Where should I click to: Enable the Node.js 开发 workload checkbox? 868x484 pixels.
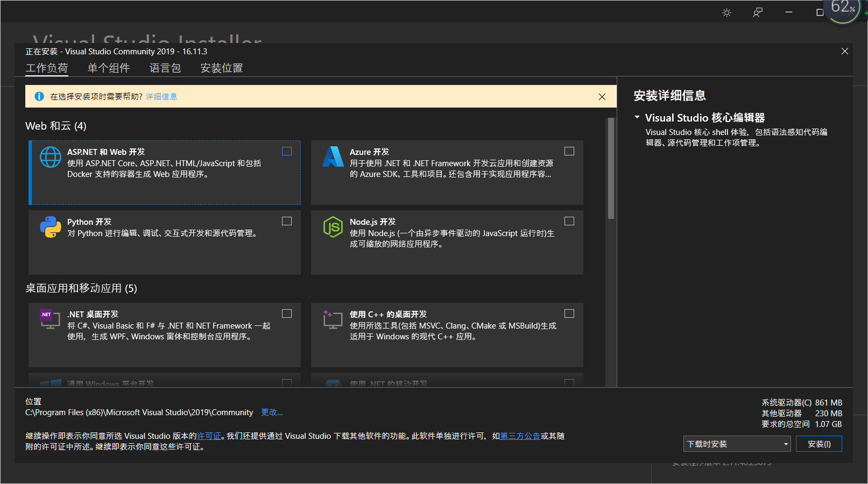pyautogui.click(x=569, y=221)
